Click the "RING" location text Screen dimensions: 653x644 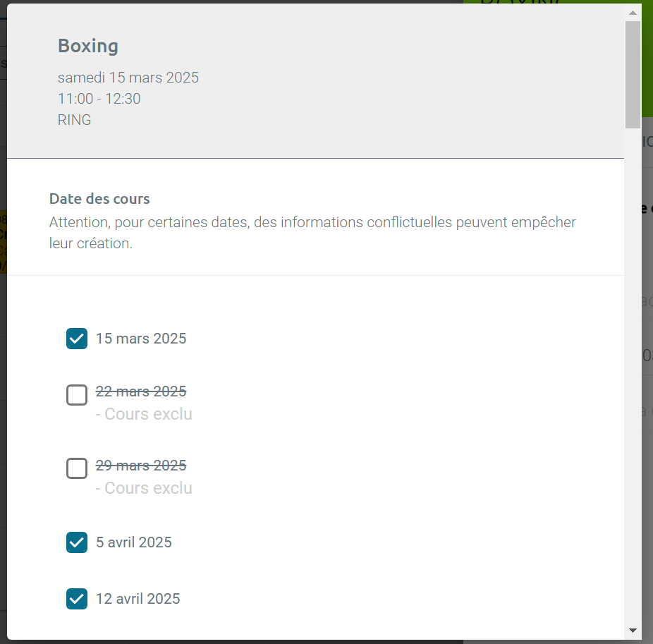point(74,119)
